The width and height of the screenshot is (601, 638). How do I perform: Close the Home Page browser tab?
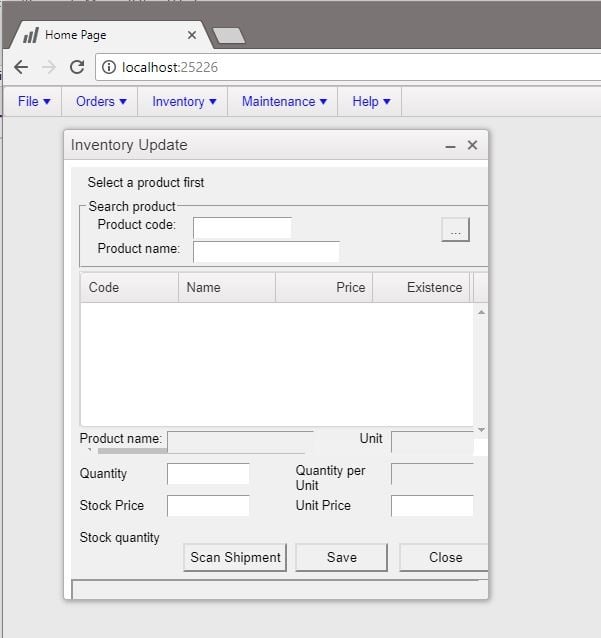pos(192,35)
